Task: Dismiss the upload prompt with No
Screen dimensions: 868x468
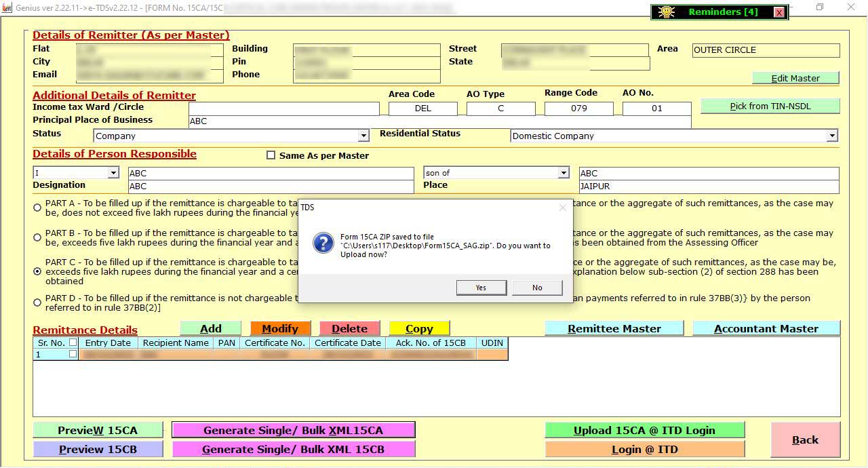Action: pyautogui.click(x=537, y=287)
